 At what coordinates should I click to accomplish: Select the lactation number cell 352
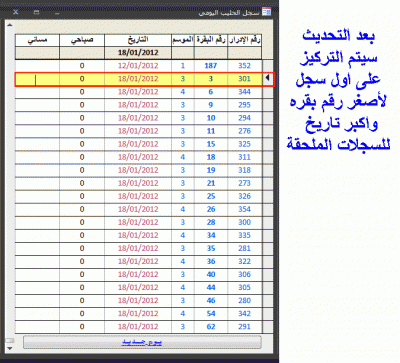[244, 66]
